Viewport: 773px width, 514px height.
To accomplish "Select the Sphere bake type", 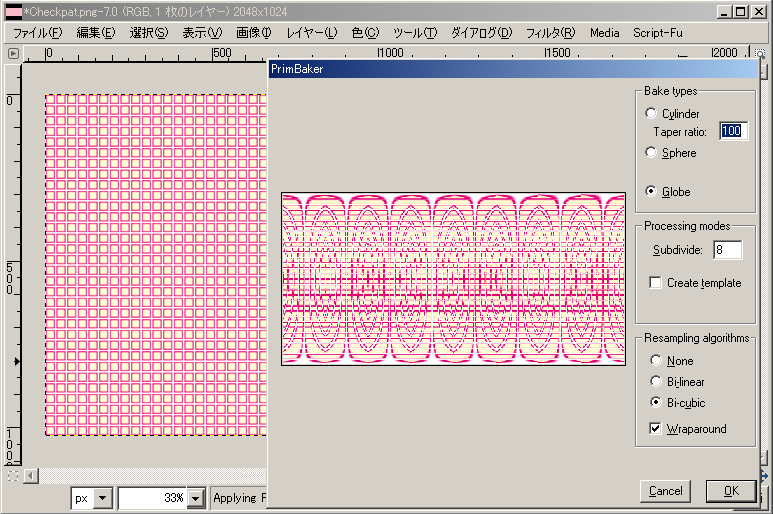I will coord(652,153).
